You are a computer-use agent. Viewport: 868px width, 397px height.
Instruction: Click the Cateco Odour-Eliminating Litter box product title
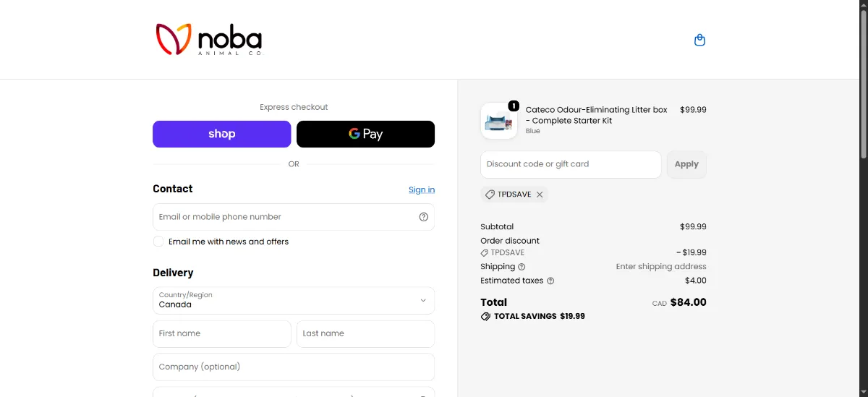(x=597, y=115)
